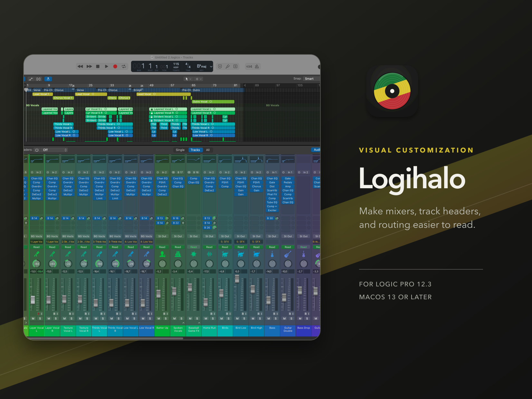Open the pointer tool menu
Screen dimensions: 532x399
pos(188,79)
